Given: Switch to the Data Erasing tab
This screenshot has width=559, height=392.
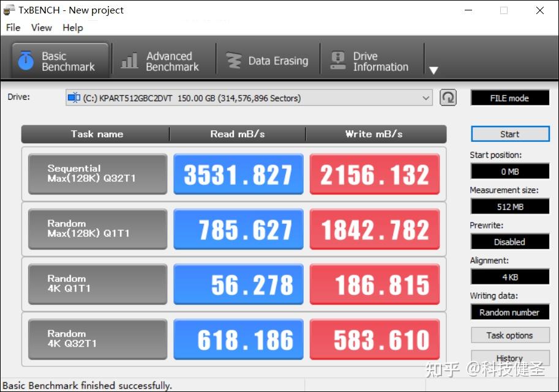Looking at the screenshot, I should [x=268, y=61].
